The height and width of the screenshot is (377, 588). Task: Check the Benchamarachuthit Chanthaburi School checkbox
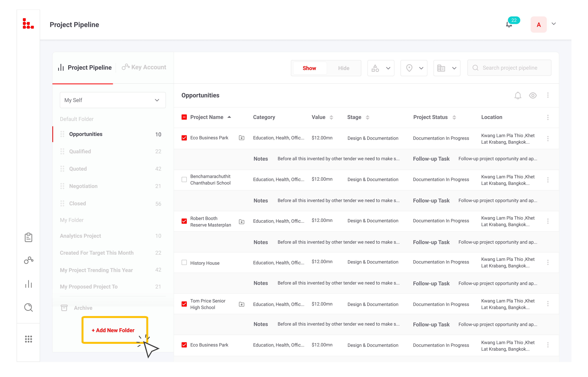point(184,180)
